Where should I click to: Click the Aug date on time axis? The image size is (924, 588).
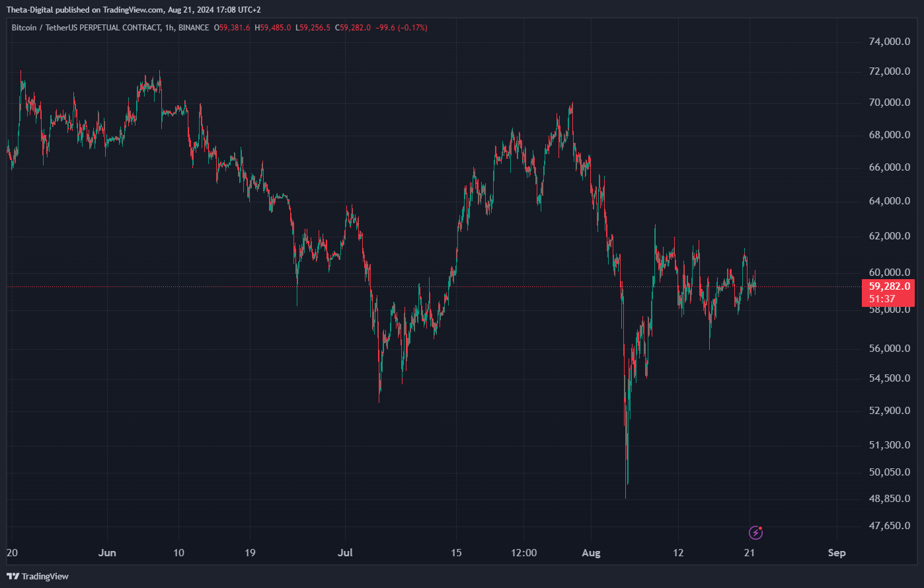tap(591, 553)
